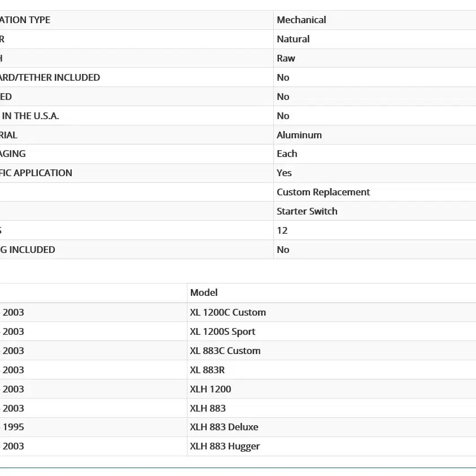Click 'No' in the TETHER INCLUDED row
Screen dimensions: 476x476
(x=283, y=77)
